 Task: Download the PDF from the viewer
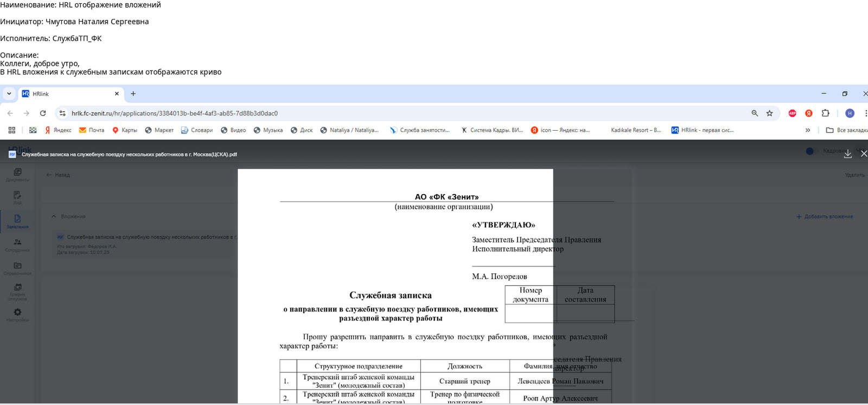[x=848, y=154]
